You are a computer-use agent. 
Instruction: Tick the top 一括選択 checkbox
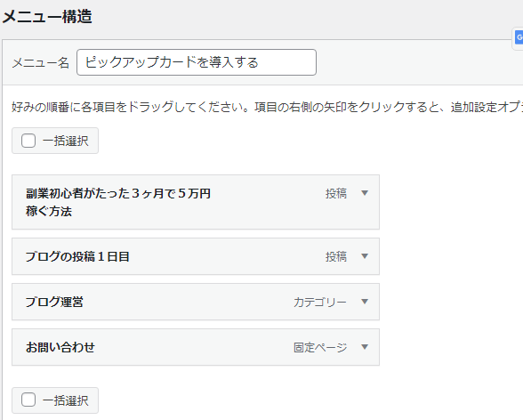click(x=28, y=141)
